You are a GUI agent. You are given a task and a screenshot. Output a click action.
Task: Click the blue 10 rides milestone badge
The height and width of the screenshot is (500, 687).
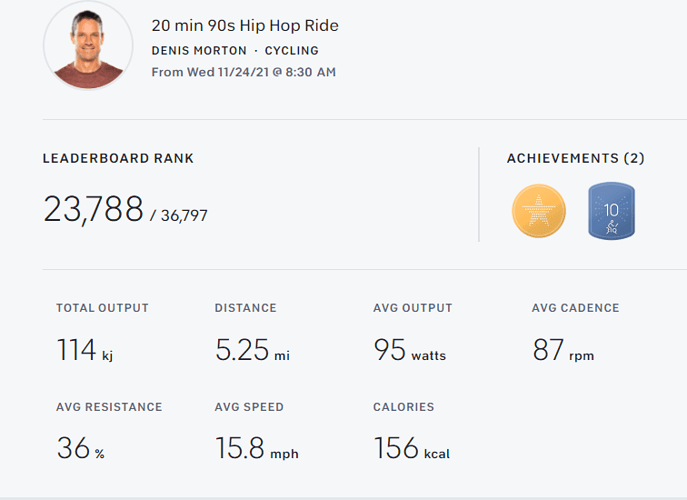pos(612,212)
